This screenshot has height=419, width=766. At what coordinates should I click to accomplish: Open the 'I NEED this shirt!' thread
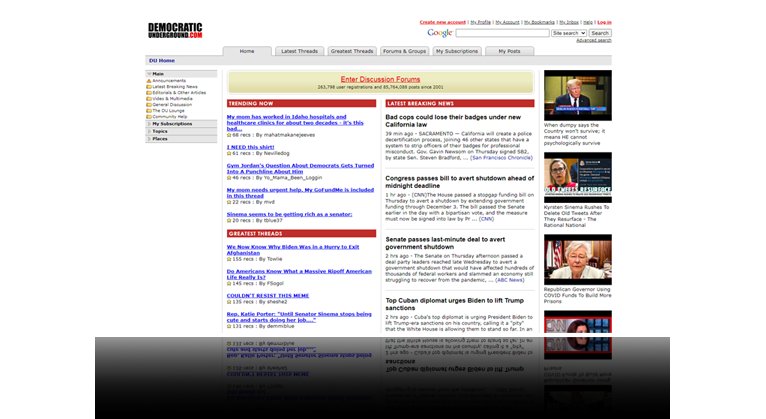tap(250, 147)
